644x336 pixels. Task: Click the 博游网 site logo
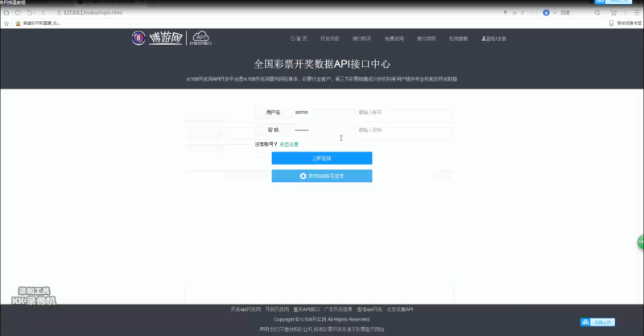pyautogui.click(x=158, y=38)
